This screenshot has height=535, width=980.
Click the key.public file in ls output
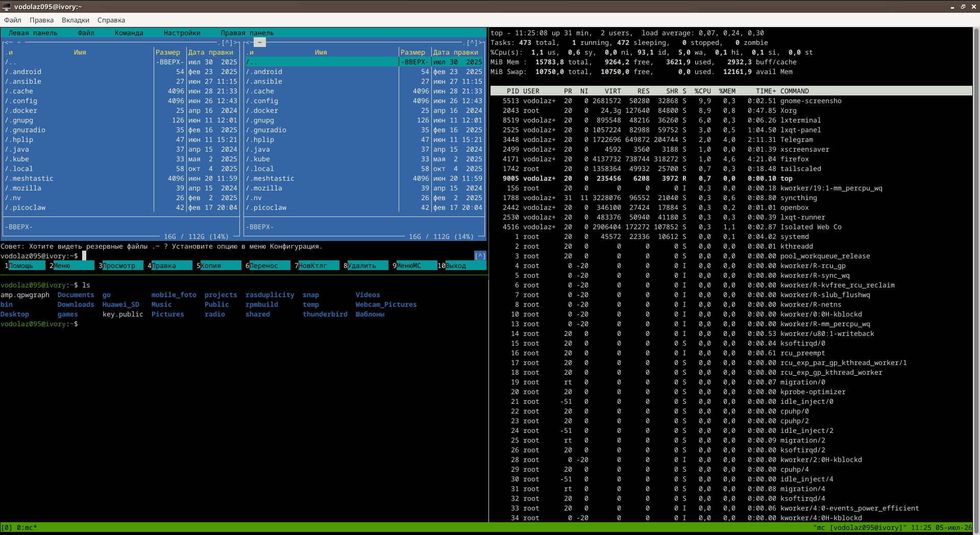[123, 314]
